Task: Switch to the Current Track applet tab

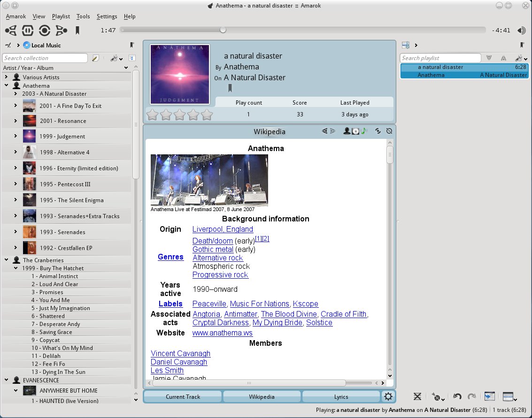Action: [x=183, y=396]
